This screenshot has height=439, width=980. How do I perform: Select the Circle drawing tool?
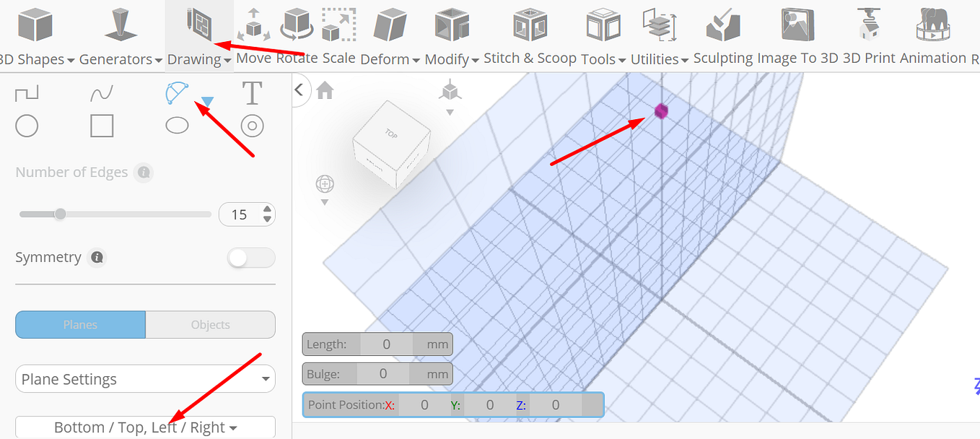(x=27, y=126)
